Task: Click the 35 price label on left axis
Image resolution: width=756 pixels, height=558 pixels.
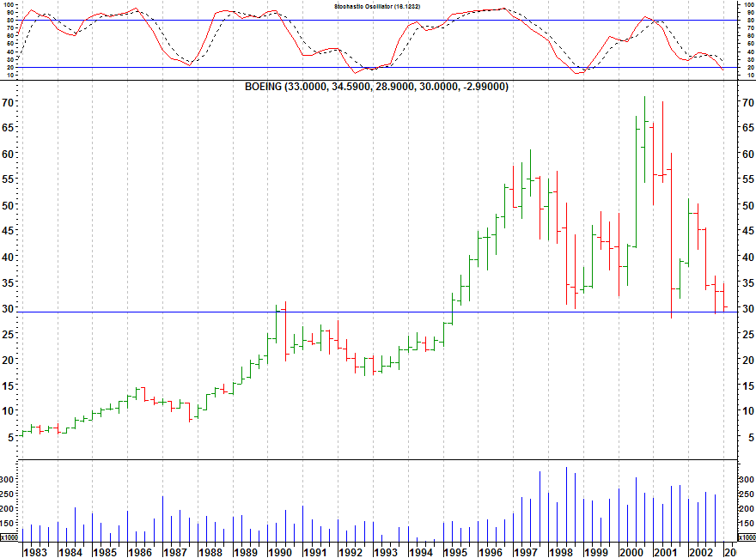Action: [7, 282]
